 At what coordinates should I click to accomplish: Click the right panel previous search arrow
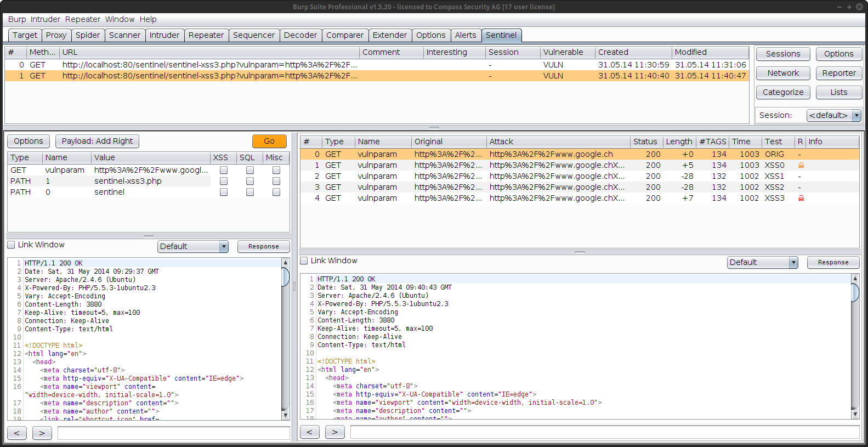coord(309,432)
